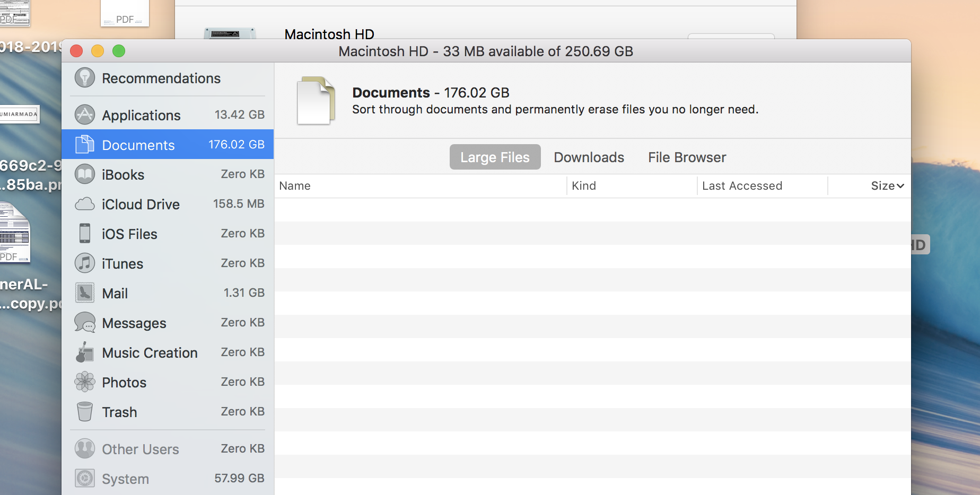Select Mail label in the sidebar
980x495 pixels.
point(115,293)
